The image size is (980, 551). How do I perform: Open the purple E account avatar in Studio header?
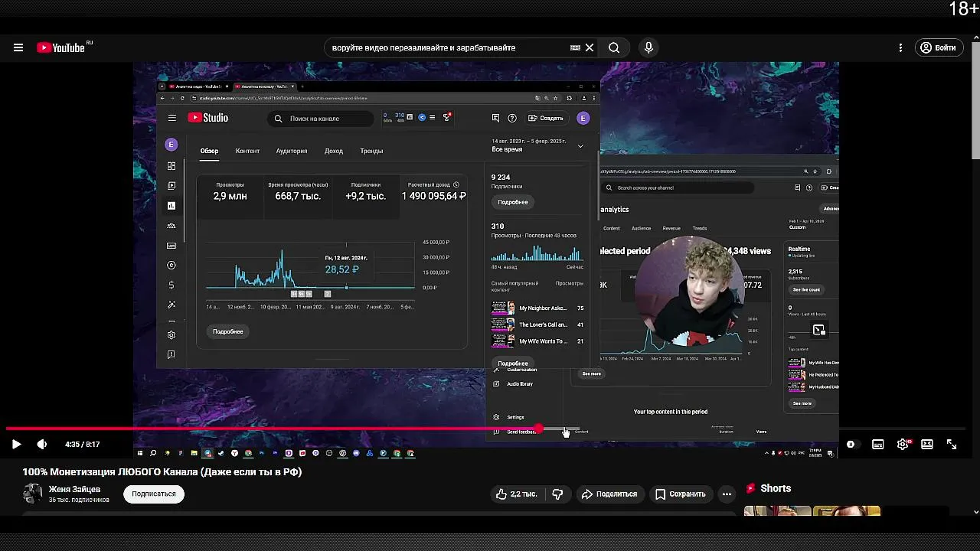[x=583, y=118]
